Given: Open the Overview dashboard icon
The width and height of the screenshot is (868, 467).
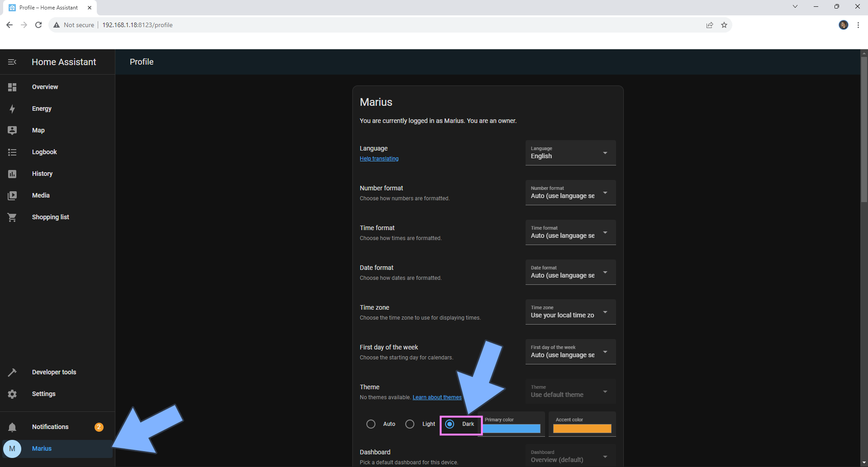Looking at the screenshot, I should (12, 87).
